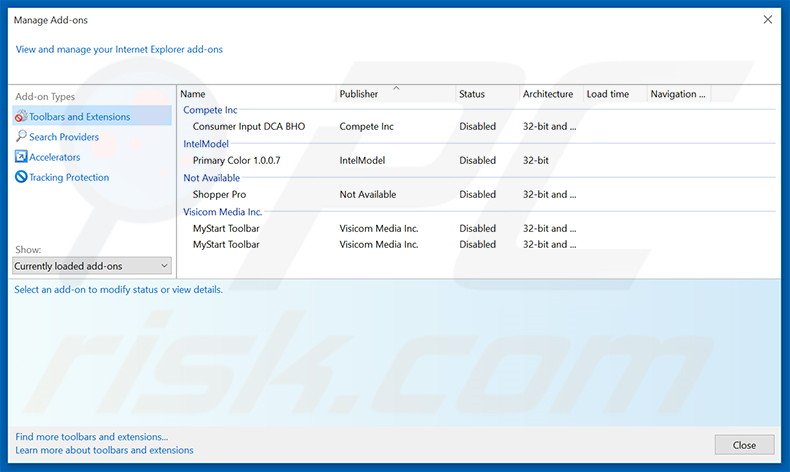Select Search Providers add-on type
This screenshot has height=472, width=790.
pos(63,137)
